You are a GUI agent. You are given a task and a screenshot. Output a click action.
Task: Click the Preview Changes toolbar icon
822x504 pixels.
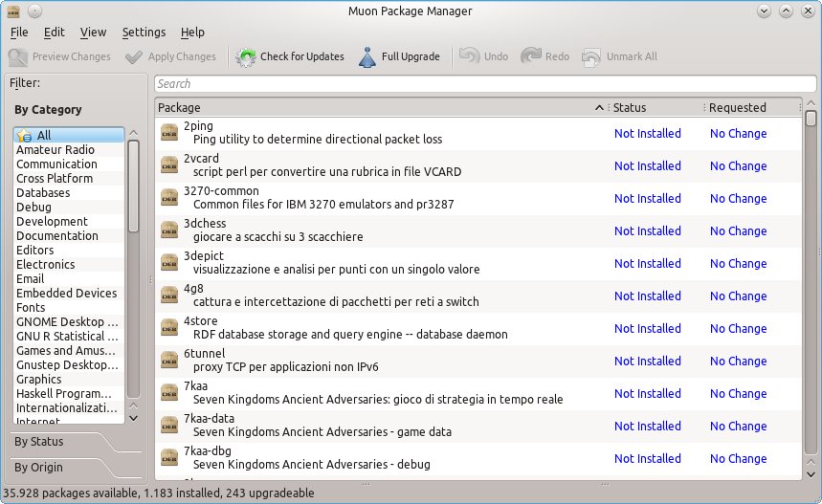[x=17, y=56]
